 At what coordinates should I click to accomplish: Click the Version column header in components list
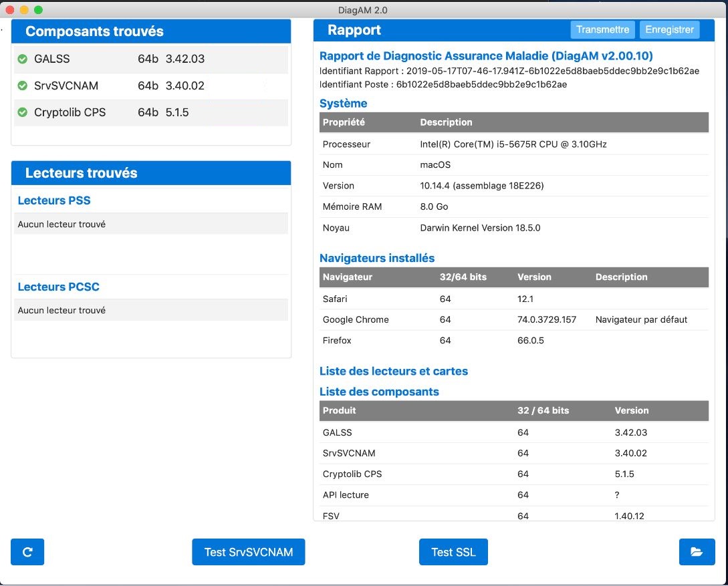click(632, 410)
